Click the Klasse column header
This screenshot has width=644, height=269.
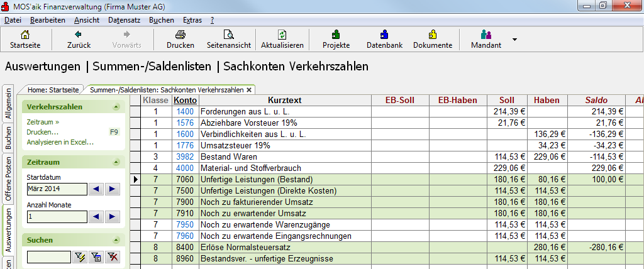click(156, 100)
